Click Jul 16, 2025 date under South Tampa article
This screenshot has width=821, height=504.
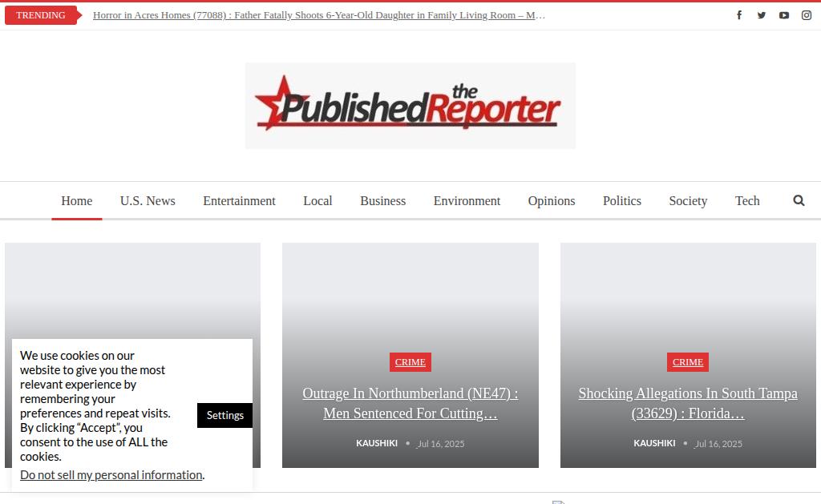coord(718,444)
